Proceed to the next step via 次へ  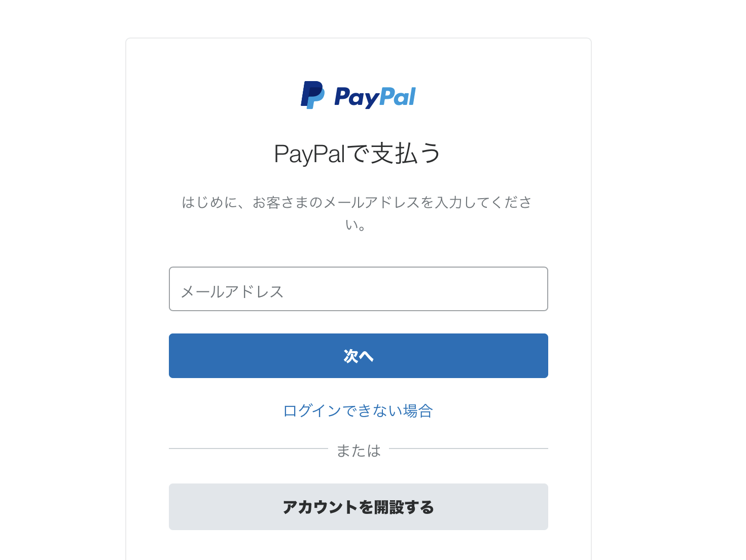pyautogui.click(x=358, y=356)
